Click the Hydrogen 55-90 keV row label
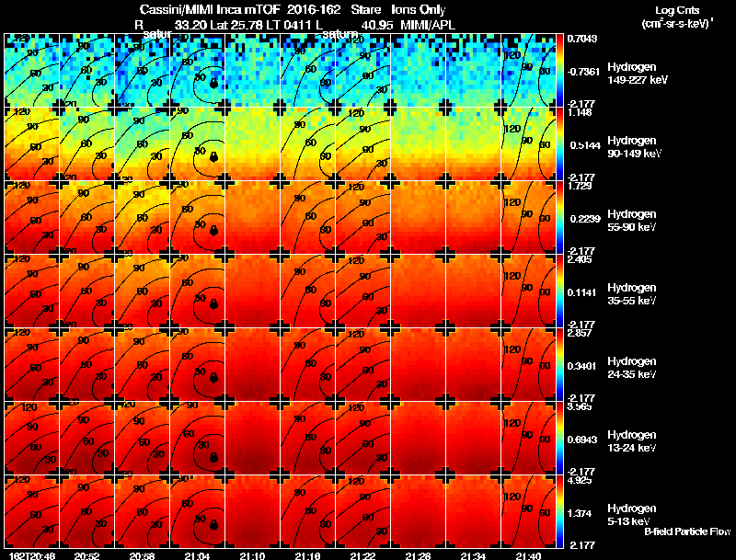This screenshot has width=736, height=560. click(x=632, y=221)
